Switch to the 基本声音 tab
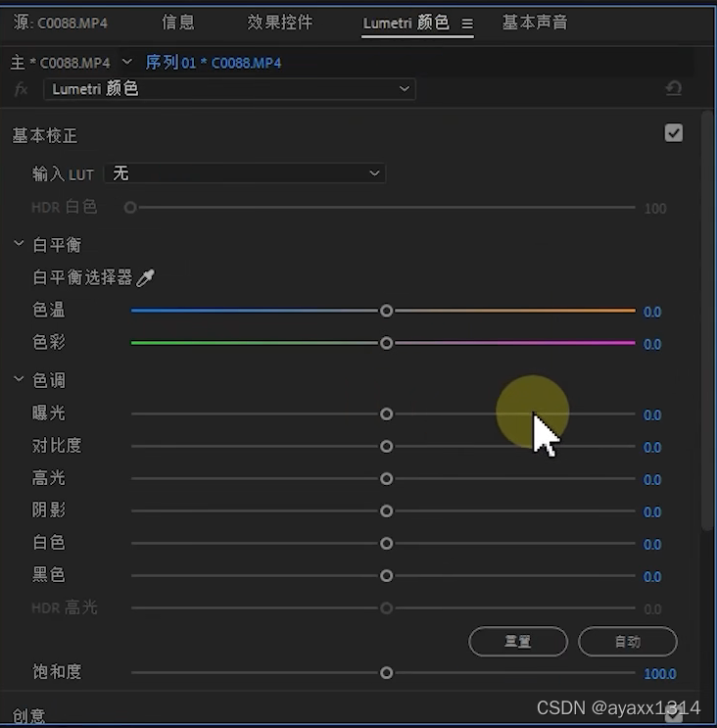717x728 pixels. pyautogui.click(x=535, y=23)
